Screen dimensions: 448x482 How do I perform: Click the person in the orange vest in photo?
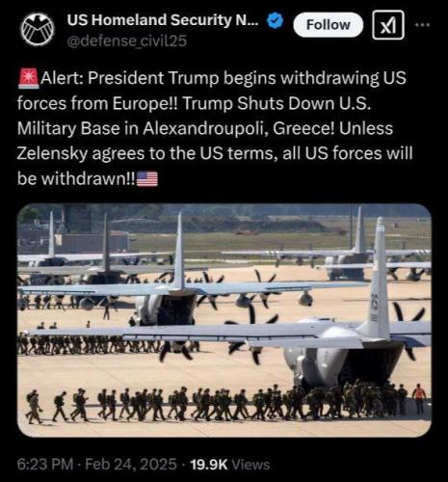click(419, 398)
